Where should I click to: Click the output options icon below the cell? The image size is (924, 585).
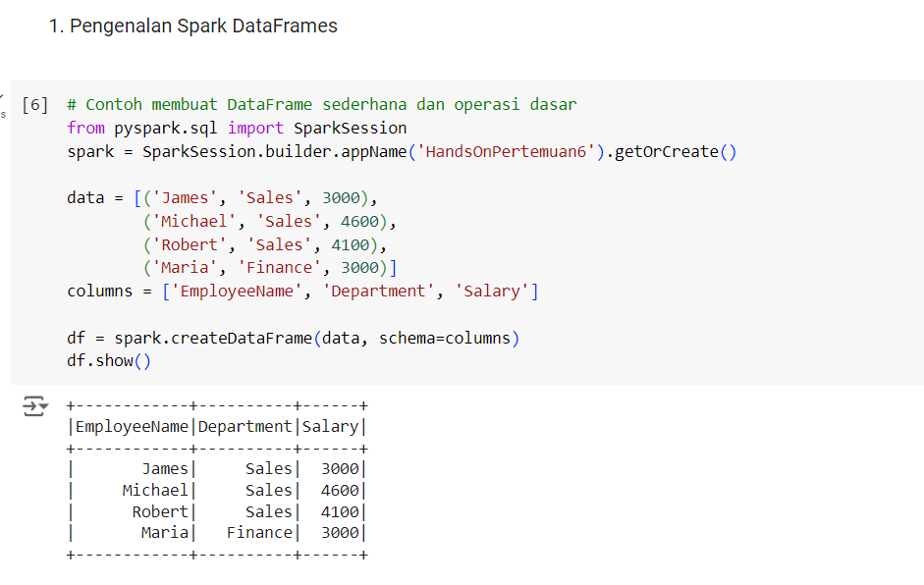coord(31,404)
